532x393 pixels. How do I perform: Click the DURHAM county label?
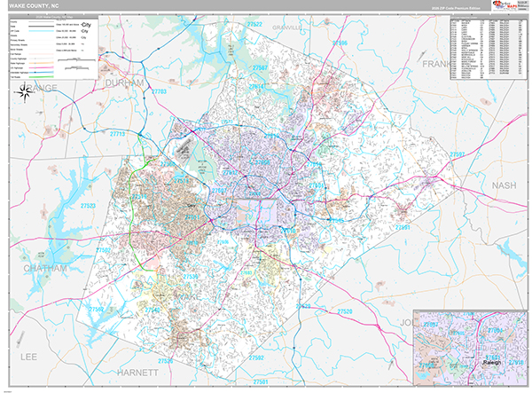point(124,83)
